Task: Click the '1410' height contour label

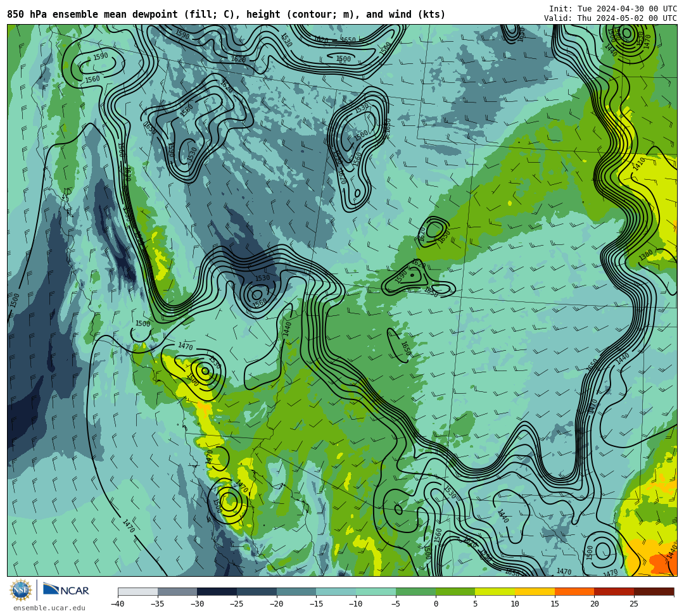Action: tap(638, 164)
